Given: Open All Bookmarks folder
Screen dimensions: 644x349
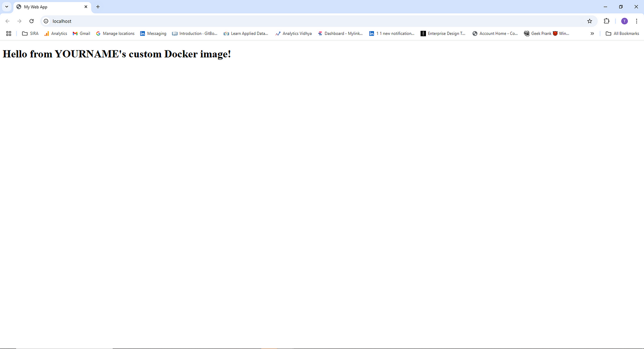Looking at the screenshot, I should coord(622,34).
